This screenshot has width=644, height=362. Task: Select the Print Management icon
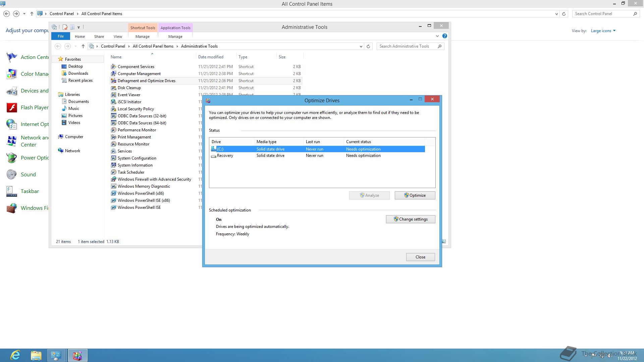tap(114, 137)
